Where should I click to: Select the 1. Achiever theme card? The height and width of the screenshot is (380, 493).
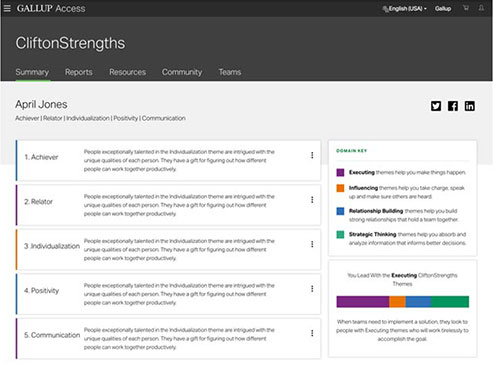(x=168, y=161)
